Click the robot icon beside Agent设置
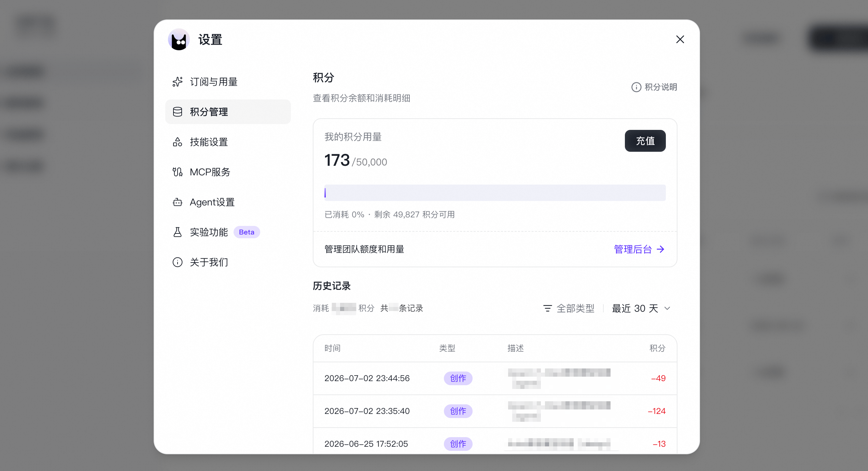 177,202
